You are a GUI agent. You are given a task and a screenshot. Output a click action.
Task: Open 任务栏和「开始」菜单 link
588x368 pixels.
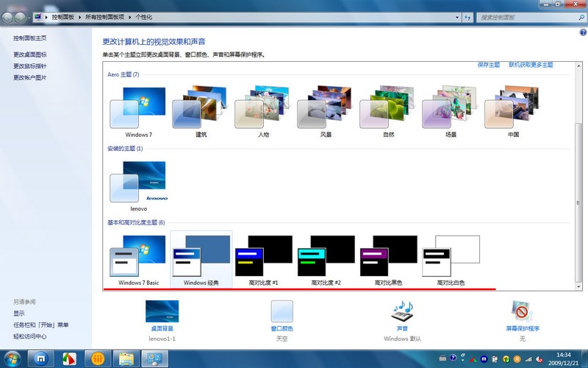(x=41, y=325)
